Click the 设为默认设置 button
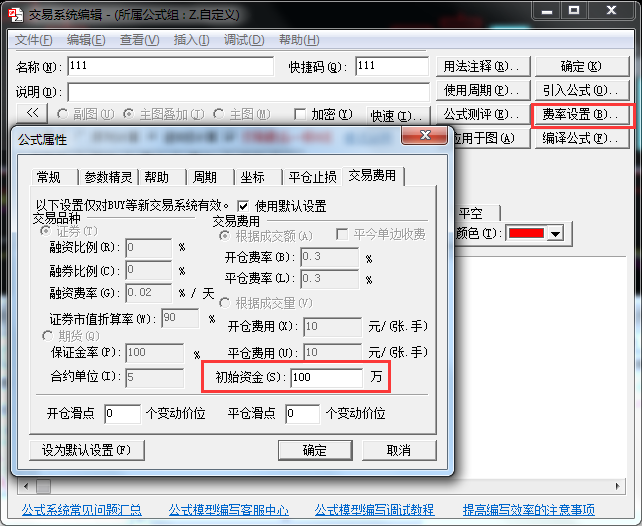The height and width of the screenshot is (526, 642). (x=87, y=450)
